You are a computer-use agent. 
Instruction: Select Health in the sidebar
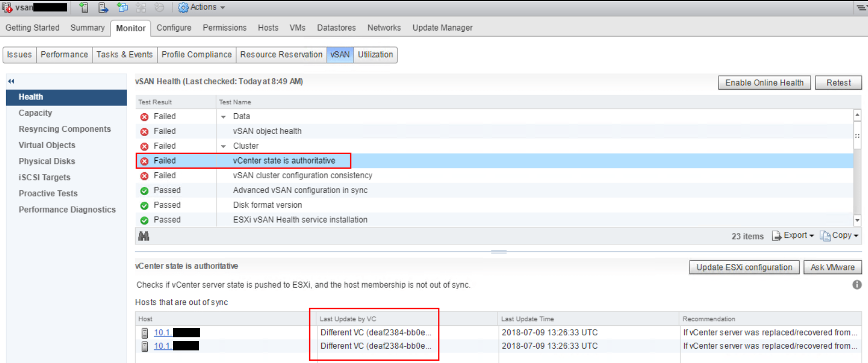point(66,97)
